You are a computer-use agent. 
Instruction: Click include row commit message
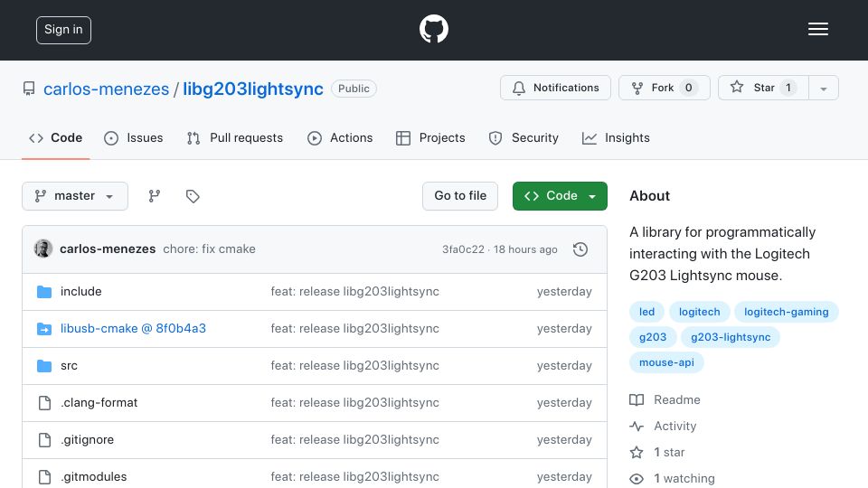(354, 292)
